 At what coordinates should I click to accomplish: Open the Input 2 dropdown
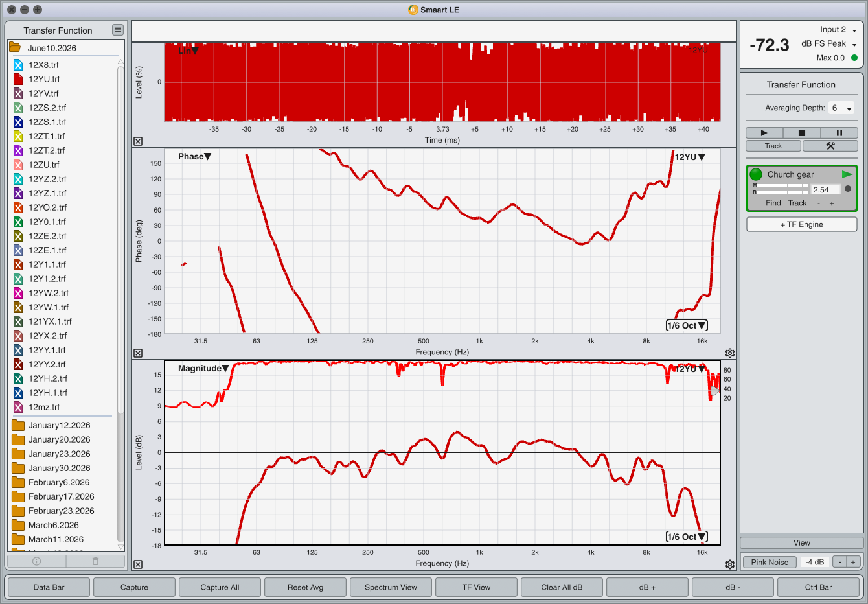click(838, 30)
